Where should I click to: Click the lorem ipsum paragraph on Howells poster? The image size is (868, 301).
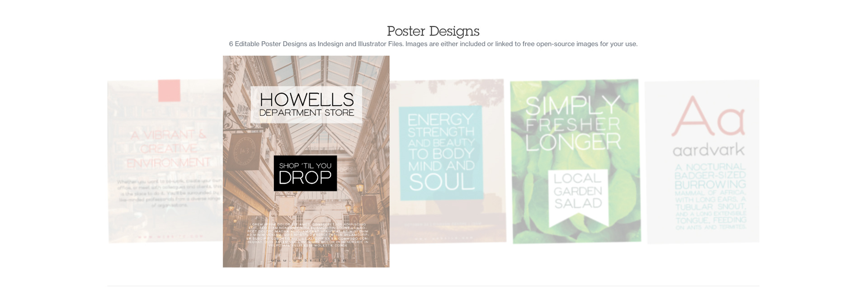[x=307, y=234]
